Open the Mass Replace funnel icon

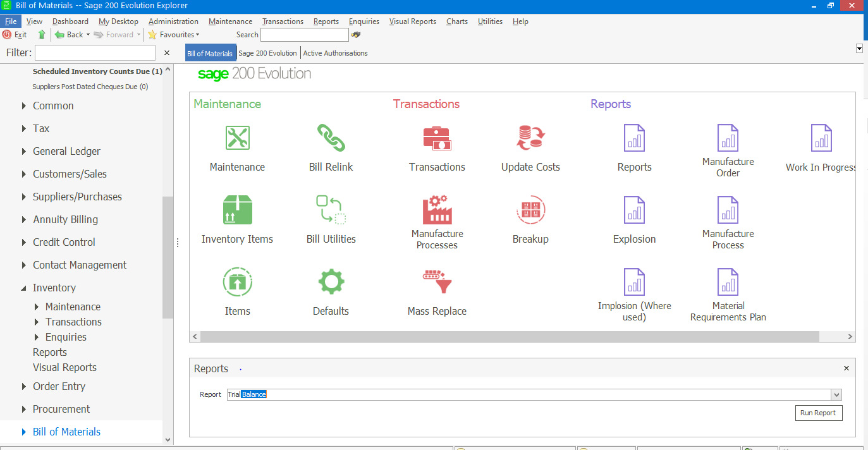tap(437, 282)
